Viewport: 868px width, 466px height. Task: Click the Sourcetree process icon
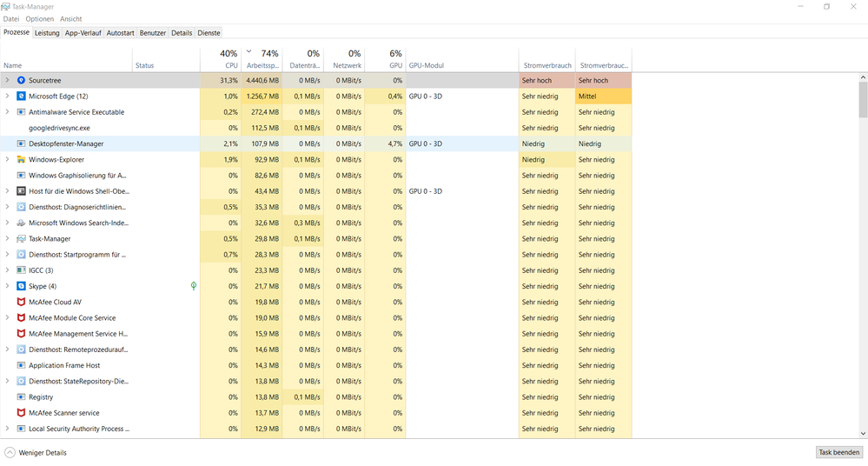click(21, 80)
